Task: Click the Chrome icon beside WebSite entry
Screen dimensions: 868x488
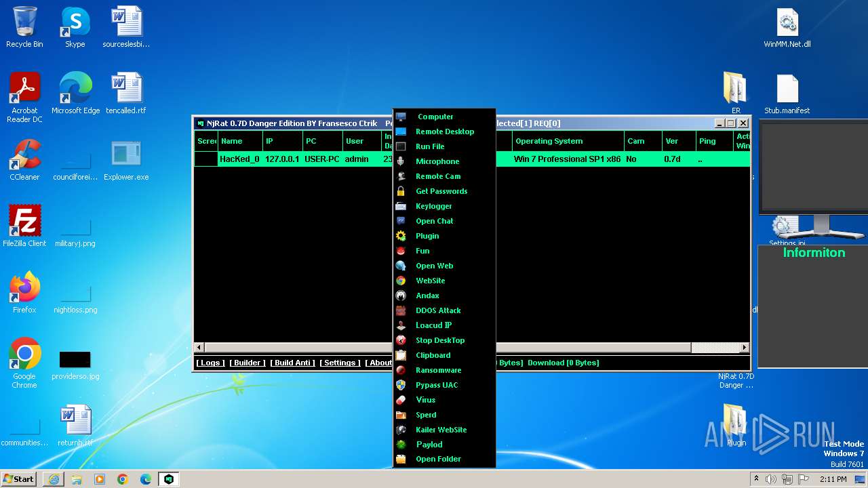Action: pos(401,281)
